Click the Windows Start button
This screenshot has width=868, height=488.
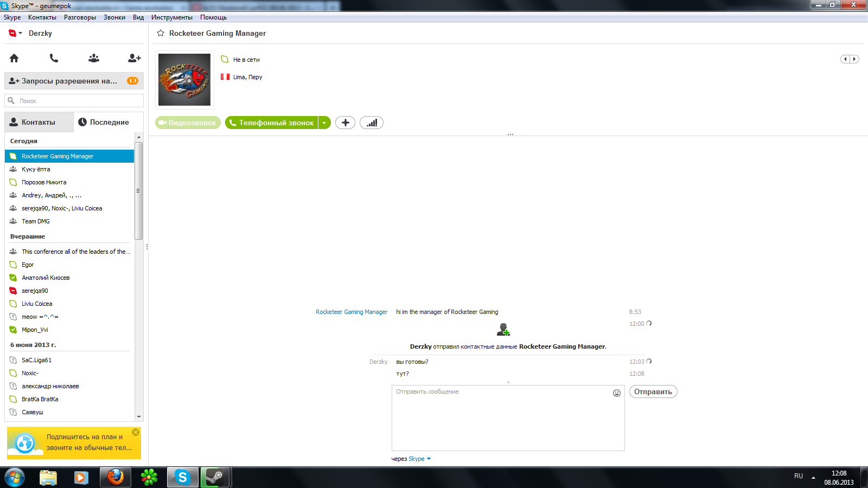[x=15, y=478]
